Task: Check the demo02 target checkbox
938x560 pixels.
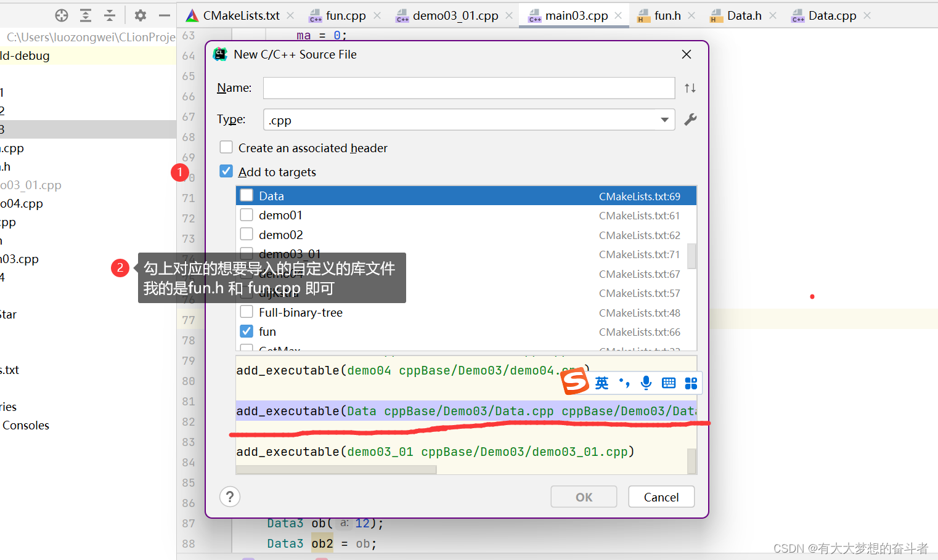Action: pos(247,234)
